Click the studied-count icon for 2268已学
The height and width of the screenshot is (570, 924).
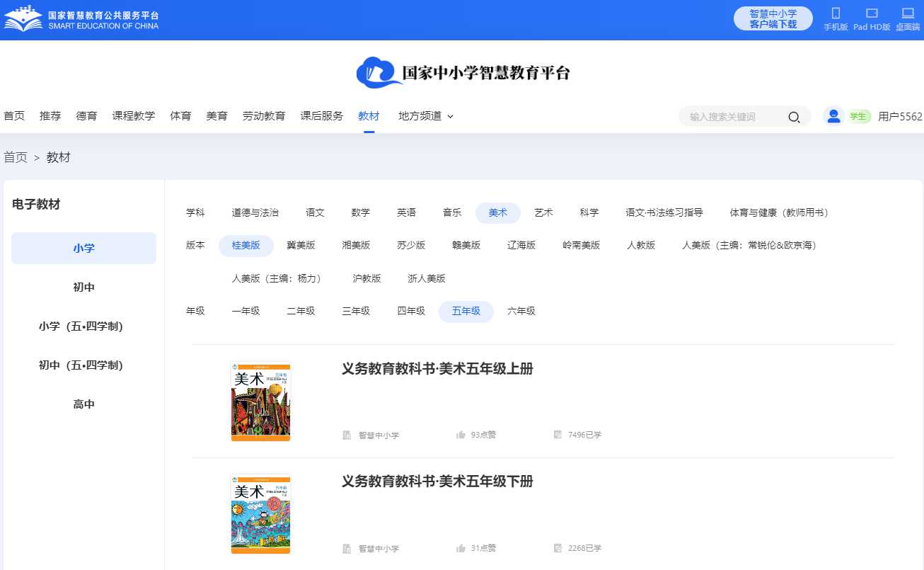[558, 548]
